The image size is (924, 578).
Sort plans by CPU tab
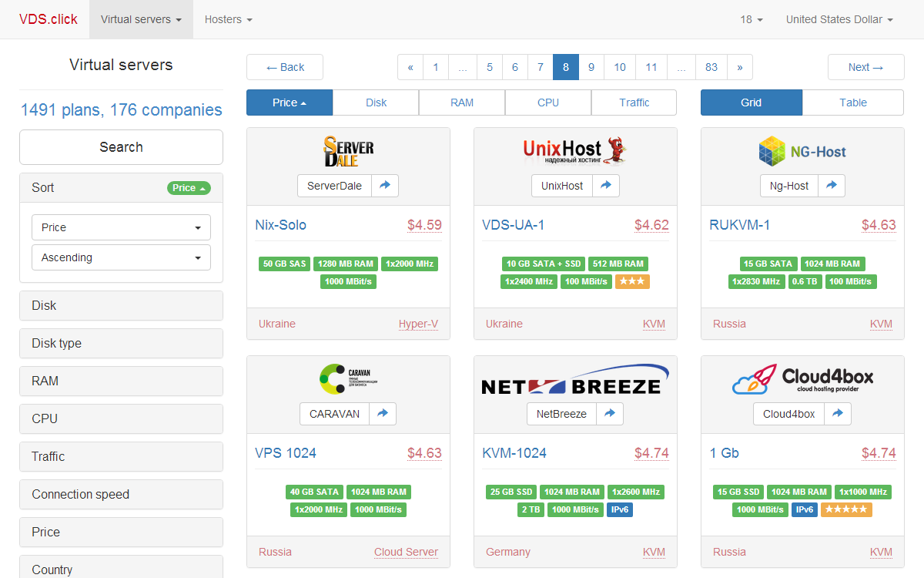(548, 102)
